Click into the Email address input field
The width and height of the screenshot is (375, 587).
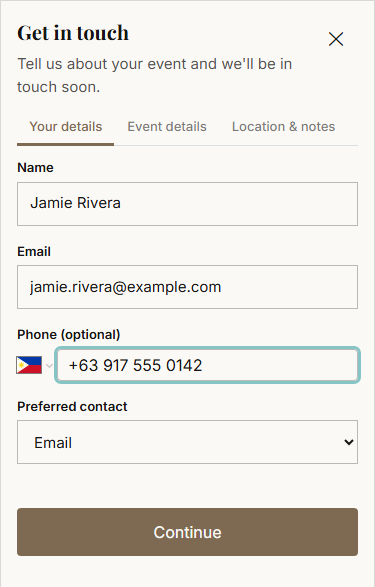pos(187,287)
